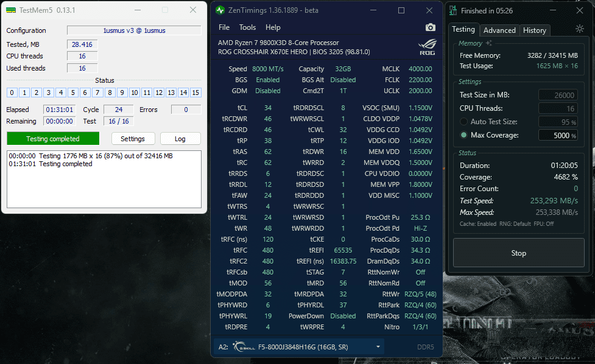Screen dimensions: 595x364
Task: Click thread status box 0 in TestMem5
Action: (12, 93)
